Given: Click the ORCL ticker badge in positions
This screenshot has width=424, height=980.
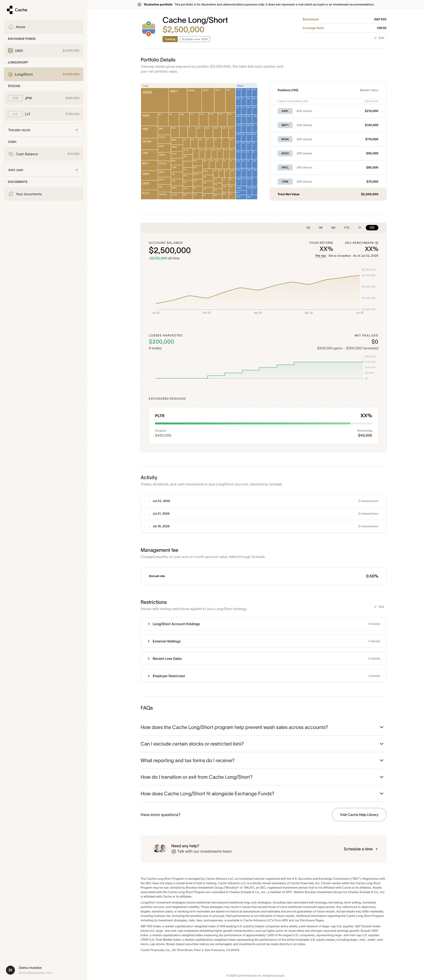Looking at the screenshot, I should pos(285,167).
